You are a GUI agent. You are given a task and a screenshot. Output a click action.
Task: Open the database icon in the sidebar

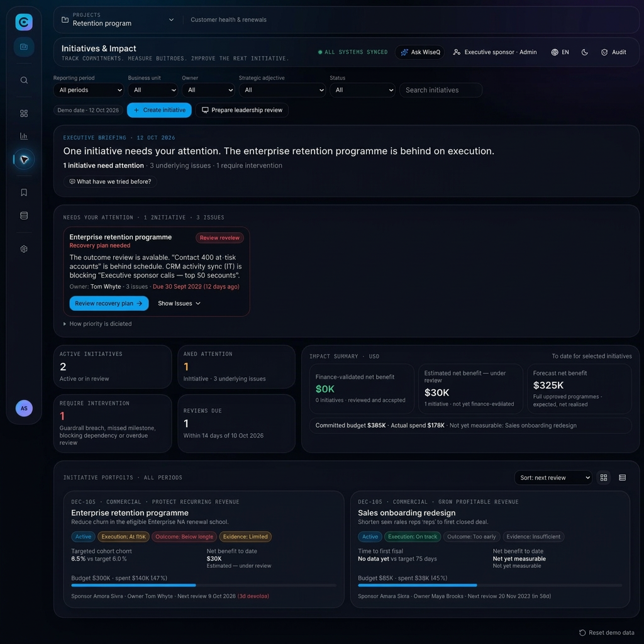[x=24, y=216]
